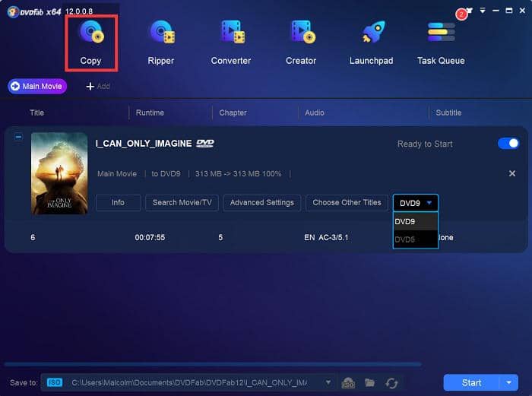Open the skin theme shirt icon
The width and height of the screenshot is (532, 396).
(x=470, y=11)
